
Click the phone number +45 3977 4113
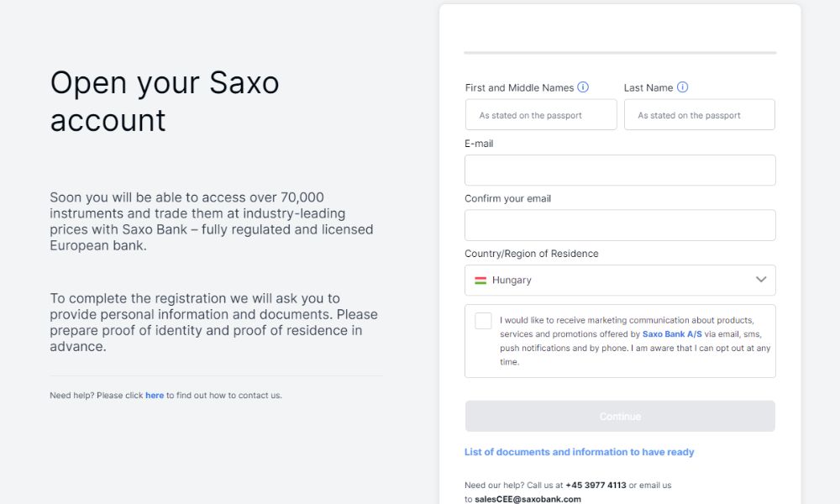[x=596, y=486]
